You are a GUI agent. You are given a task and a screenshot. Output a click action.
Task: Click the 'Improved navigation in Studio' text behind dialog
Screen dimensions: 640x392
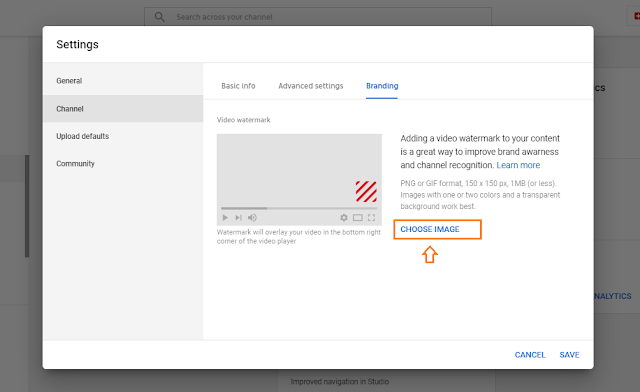(x=340, y=381)
